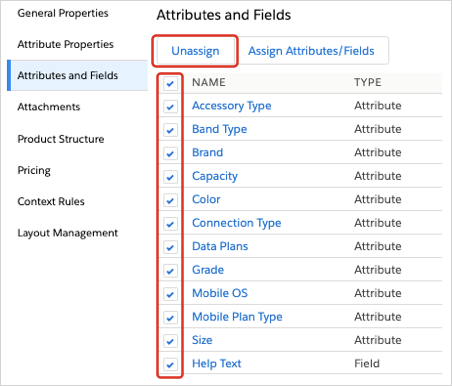Click the TYPE column header
This screenshot has width=452, height=386.
(368, 82)
